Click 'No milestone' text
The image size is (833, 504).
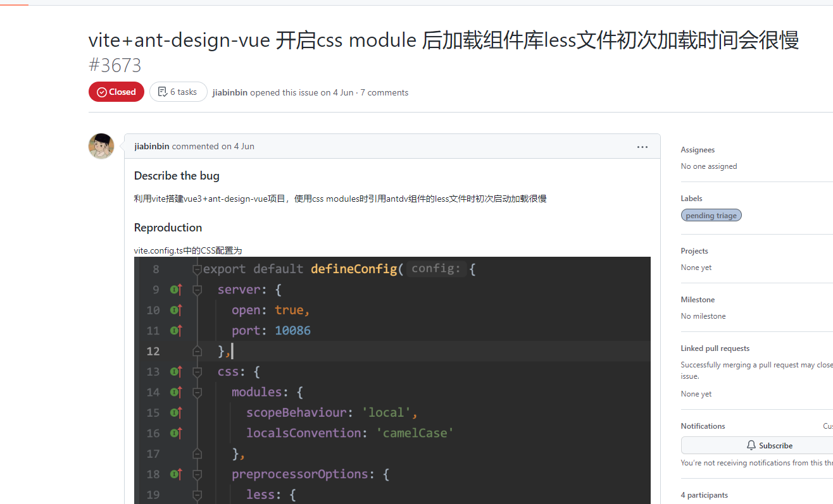click(703, 316)
